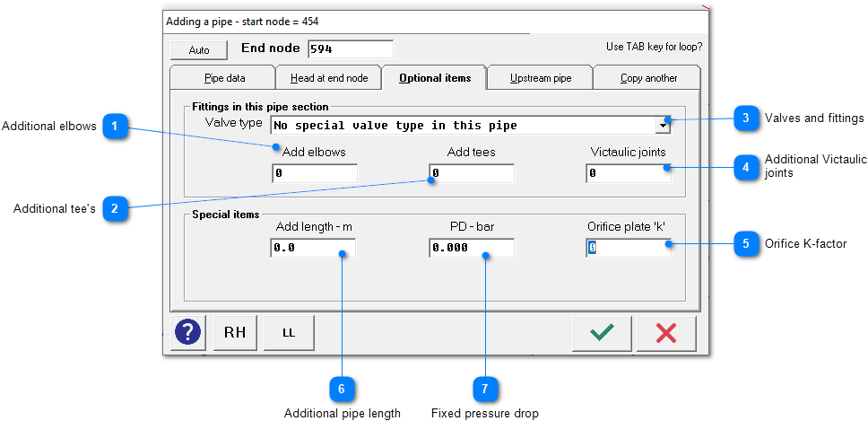Click the RH button
Image resolution: width=868 pixels, height=421 pixels.
(235, 332)
